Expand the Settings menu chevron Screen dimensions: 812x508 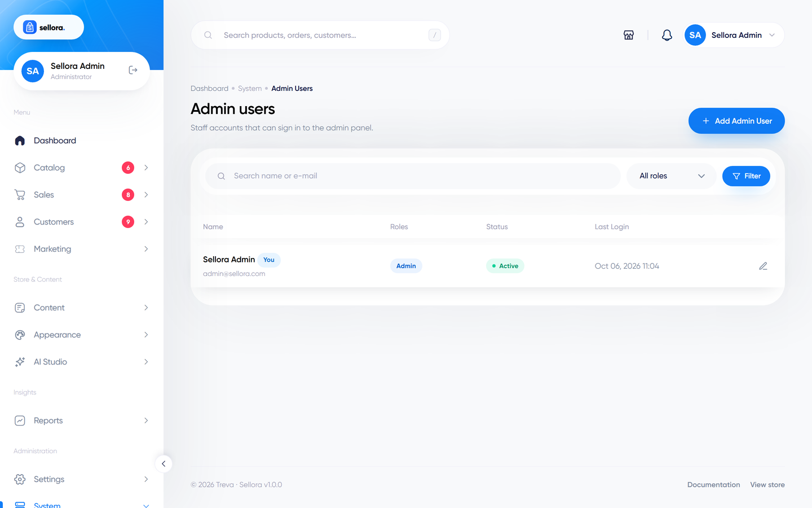point(146,479)
